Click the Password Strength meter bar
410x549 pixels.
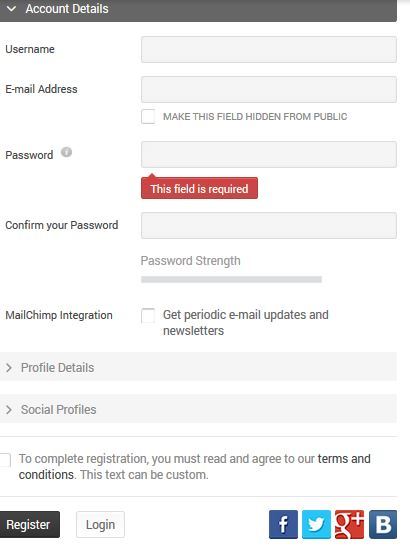[x=231, y=279]
